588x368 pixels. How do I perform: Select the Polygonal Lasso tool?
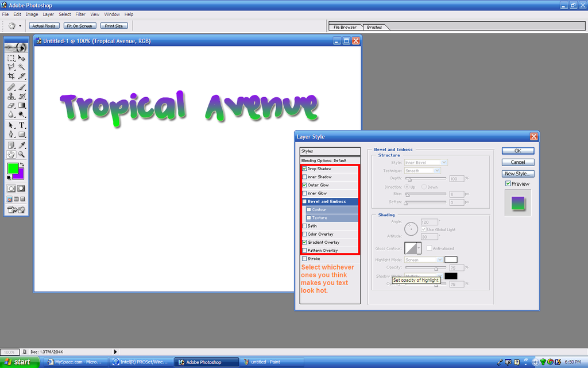11,67
